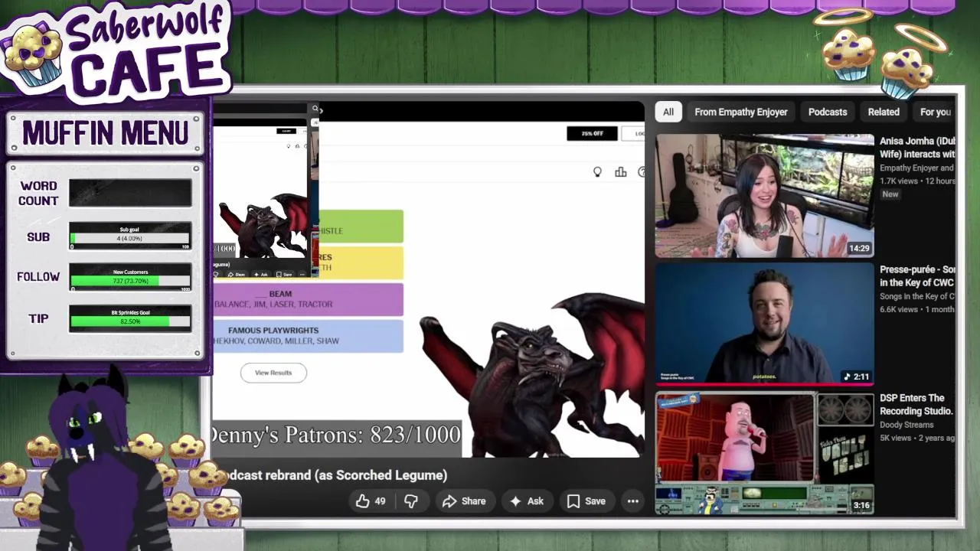Click the Share button under the video
Viewport: 980px width, 551px height.
pyautogui.click(x=464, y=501)
